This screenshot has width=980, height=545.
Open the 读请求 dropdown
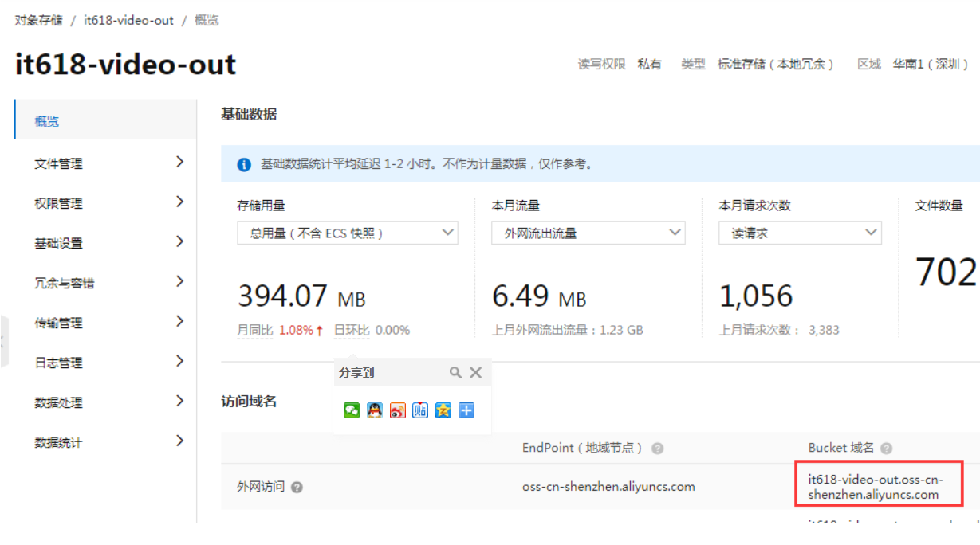pos(801,233)
